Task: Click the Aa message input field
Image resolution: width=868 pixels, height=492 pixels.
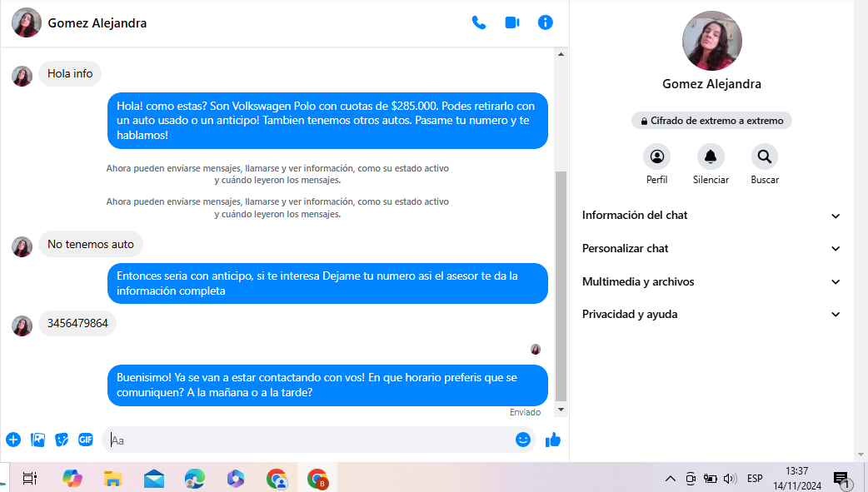Action: click(x=308, y=440)
